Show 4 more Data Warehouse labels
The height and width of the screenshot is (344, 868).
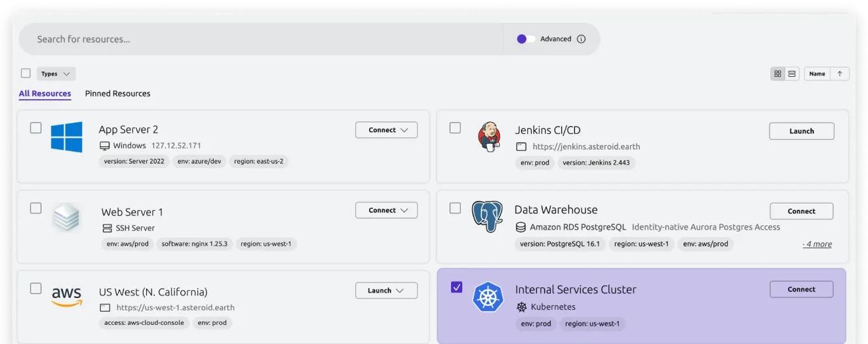tap(818, 244)
